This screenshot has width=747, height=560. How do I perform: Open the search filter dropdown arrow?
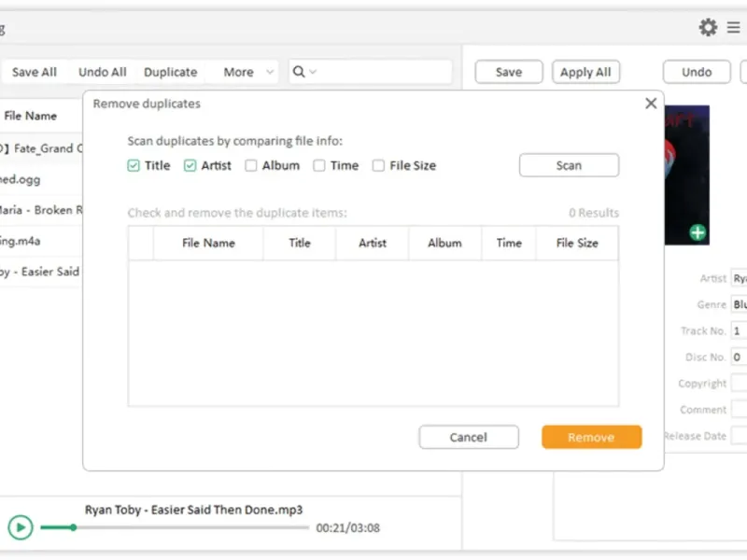coord(313,72)
